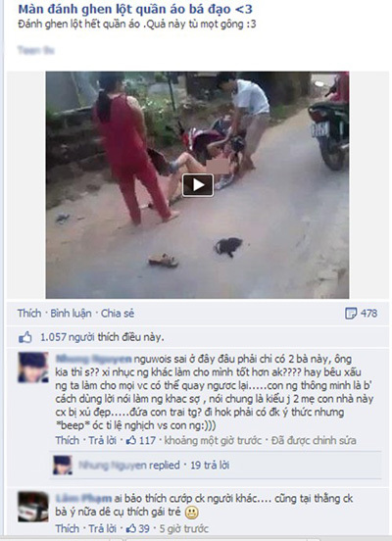Open the post title link at the top
Viewport: 392px width, 541px height.
135,10
